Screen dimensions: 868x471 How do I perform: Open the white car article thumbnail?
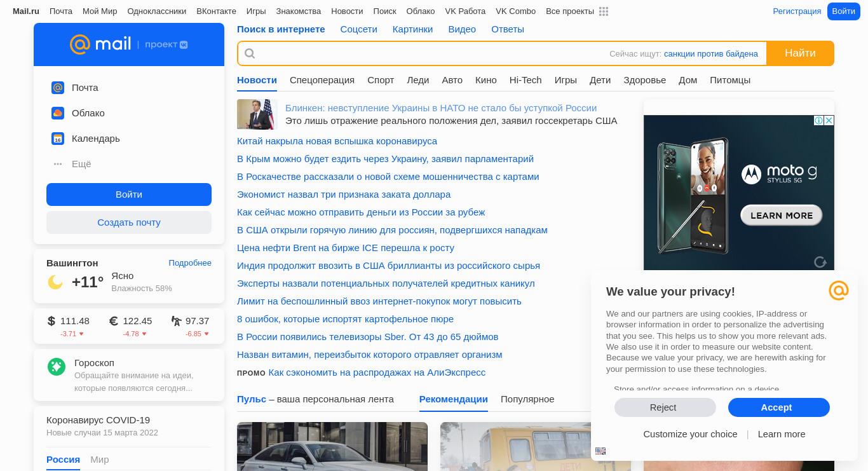pyautogui.click(x=332, y=446)
